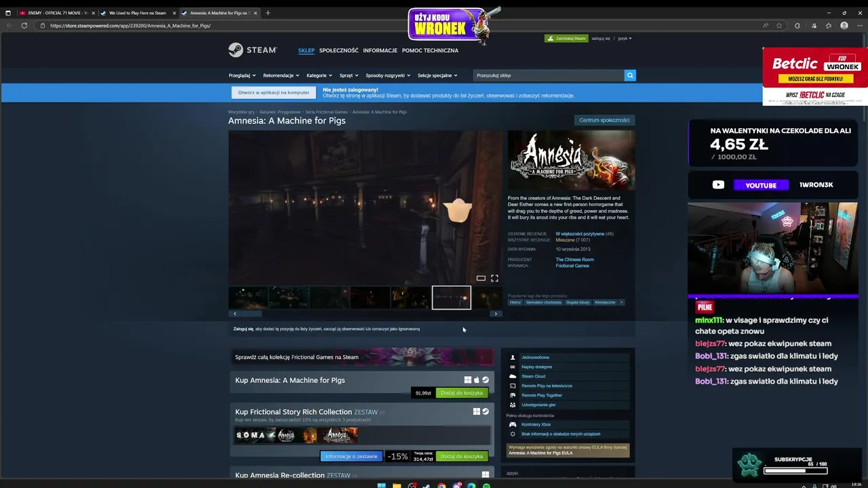Open the INFORMACJE menu

point(380,50)
